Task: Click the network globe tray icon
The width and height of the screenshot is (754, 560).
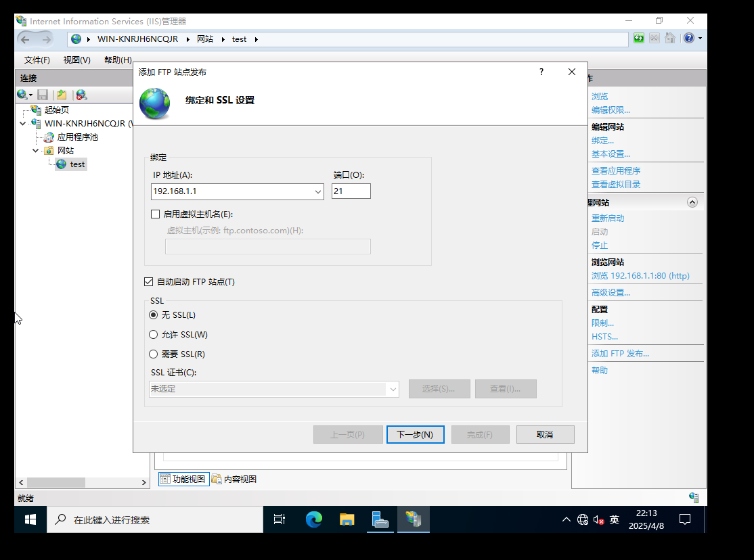Action: 582,519
